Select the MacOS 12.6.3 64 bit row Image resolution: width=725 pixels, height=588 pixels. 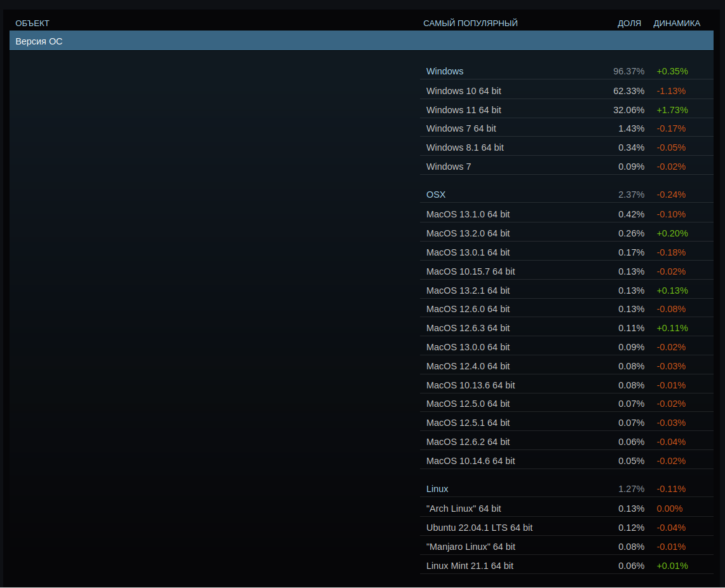[x=566, y=327]
